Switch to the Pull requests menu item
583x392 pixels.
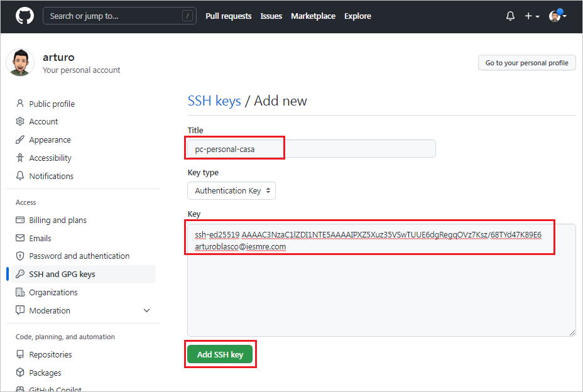click(x=228, y=16)
